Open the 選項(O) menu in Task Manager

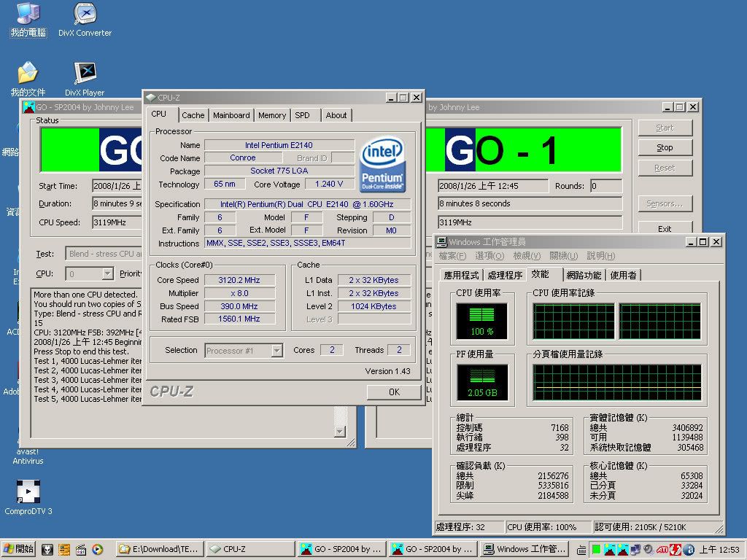coord(489,256)
